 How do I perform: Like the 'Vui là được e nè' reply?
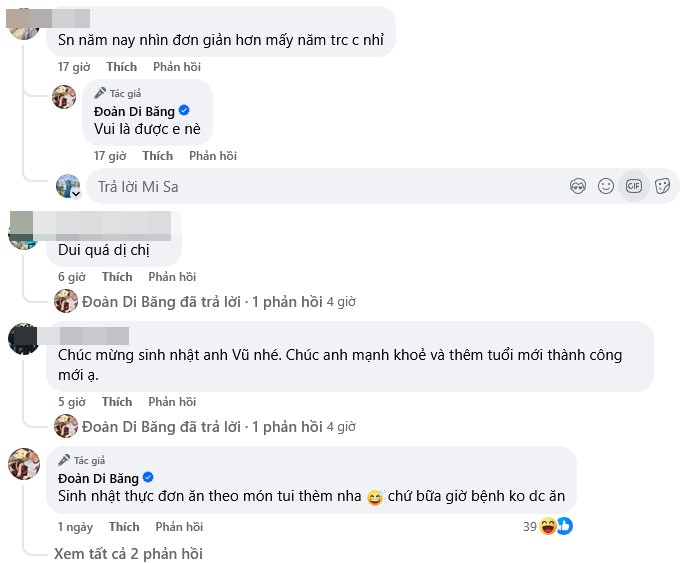click(x=157, y=156)
